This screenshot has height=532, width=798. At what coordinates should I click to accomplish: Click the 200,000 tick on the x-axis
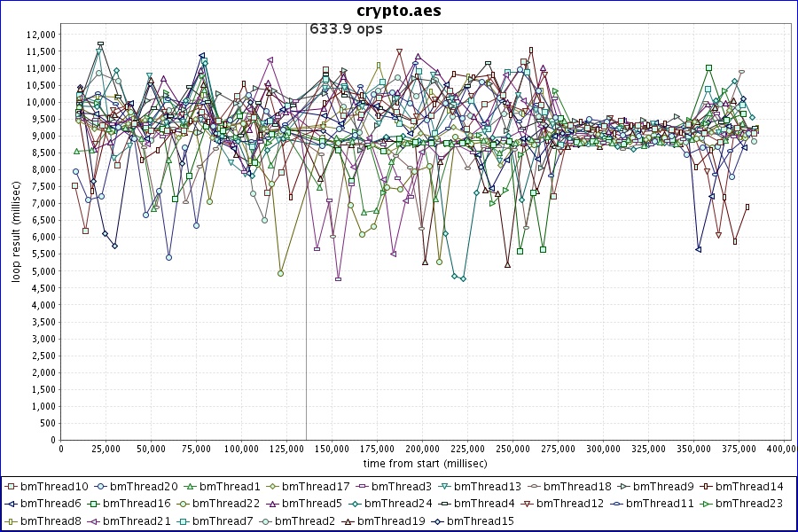(423, 449)
